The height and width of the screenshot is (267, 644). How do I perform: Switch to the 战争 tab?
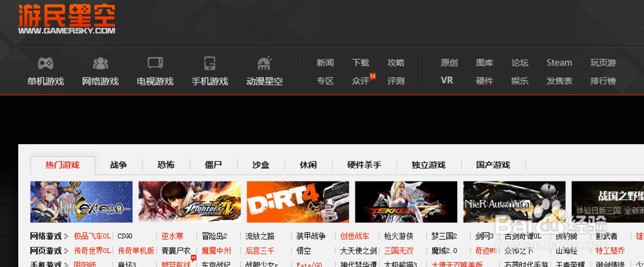pyautogui.click(x=118, y=165)
